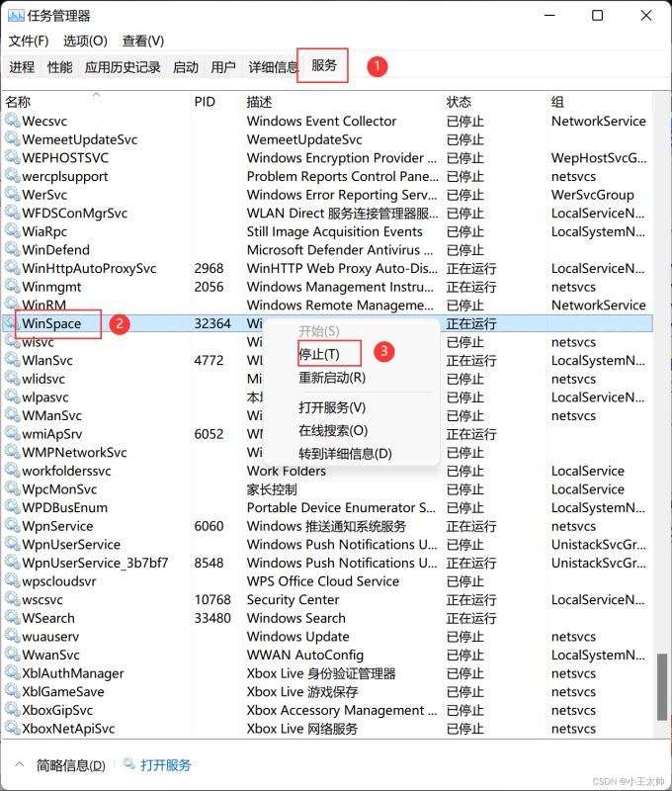Switch to the 应用历史记录 tab
Viewport: 672px width, 791px height.
tap(123, 66)
